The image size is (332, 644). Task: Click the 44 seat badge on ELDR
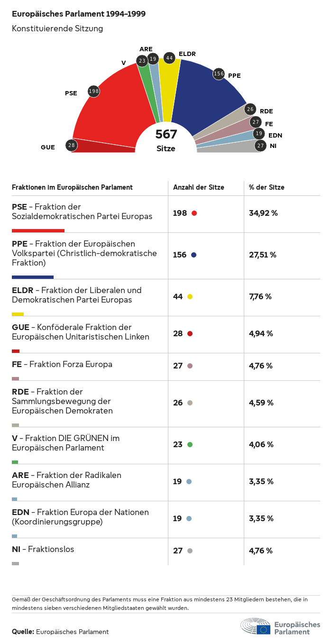point(169,58)
